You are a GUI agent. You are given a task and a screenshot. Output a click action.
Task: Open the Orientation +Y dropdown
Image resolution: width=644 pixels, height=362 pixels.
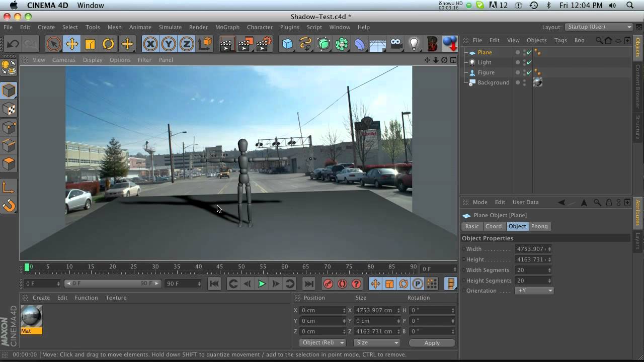tap(534, 291)
